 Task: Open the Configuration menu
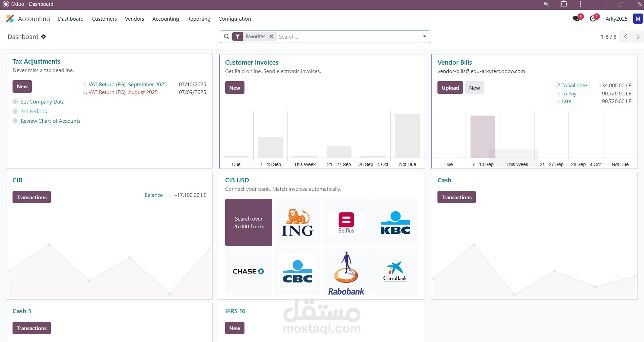(235, 19)
